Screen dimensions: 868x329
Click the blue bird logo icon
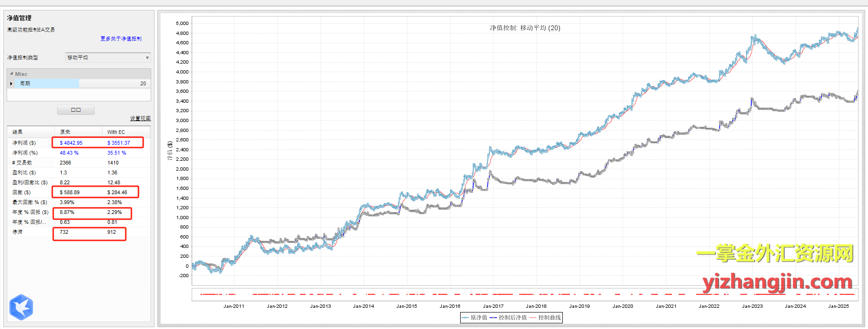point(21,307)
